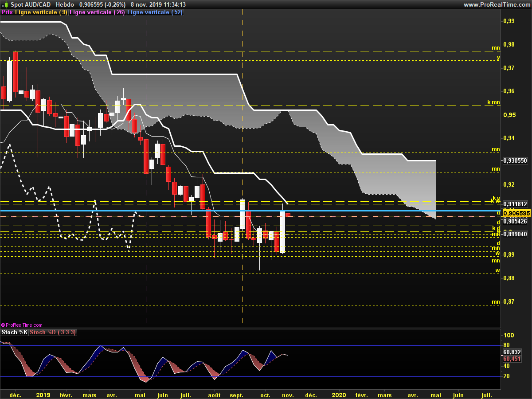Click the 20 level on stochastic axis

(x=507, y=376)
